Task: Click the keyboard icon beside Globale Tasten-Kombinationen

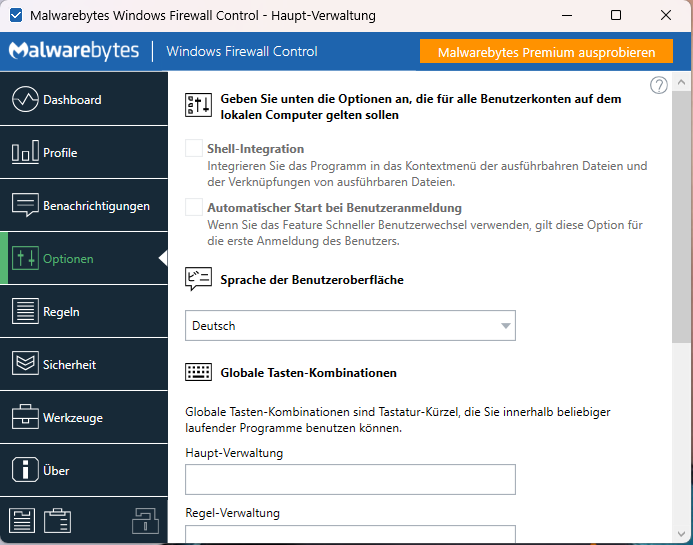Action: click(x=198, y=372)
